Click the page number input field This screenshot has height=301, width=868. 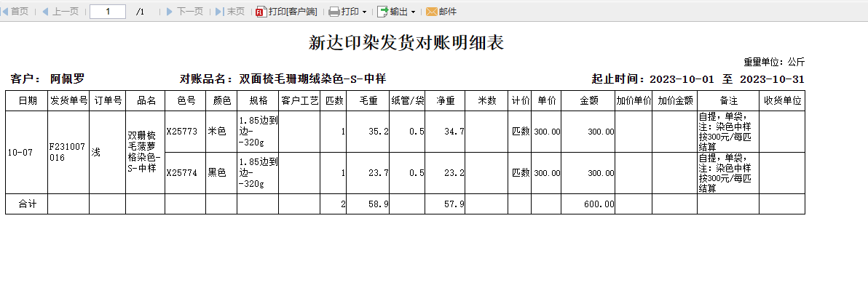107,11
